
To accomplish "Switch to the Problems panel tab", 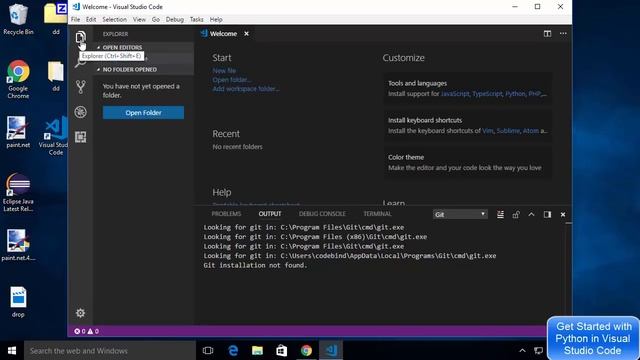I will point(226,214).
